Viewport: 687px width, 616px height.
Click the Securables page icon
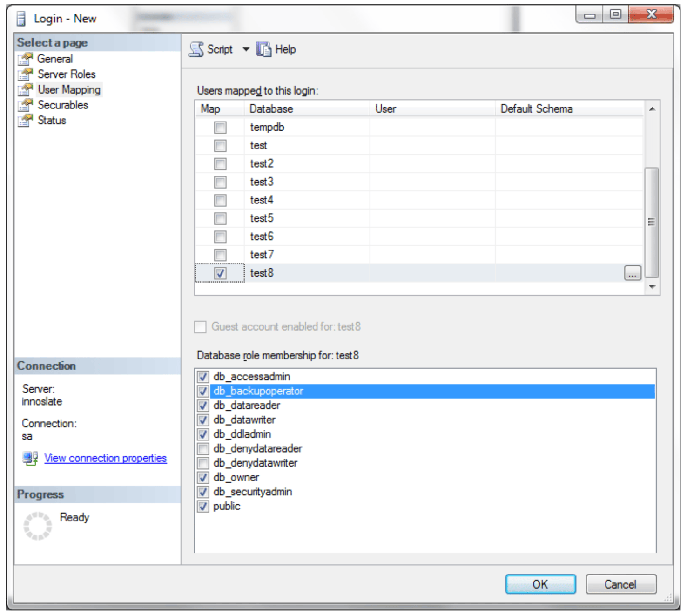coord(25,105)
